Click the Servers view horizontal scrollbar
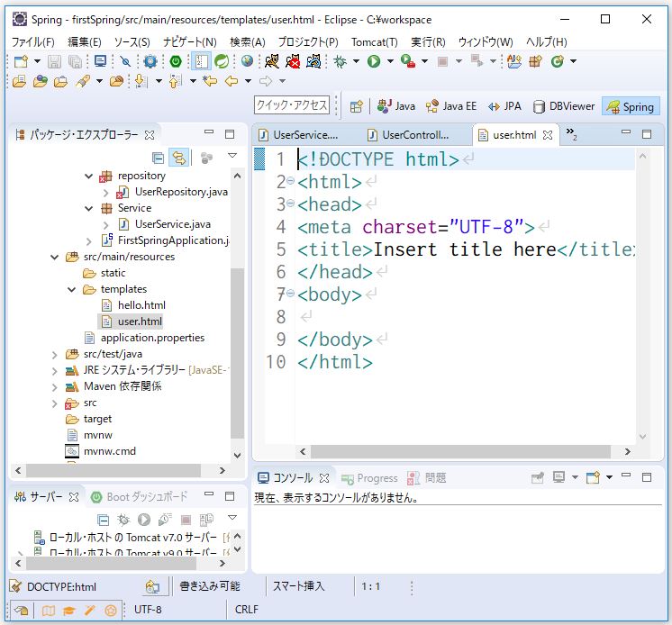 pos(111,564)
